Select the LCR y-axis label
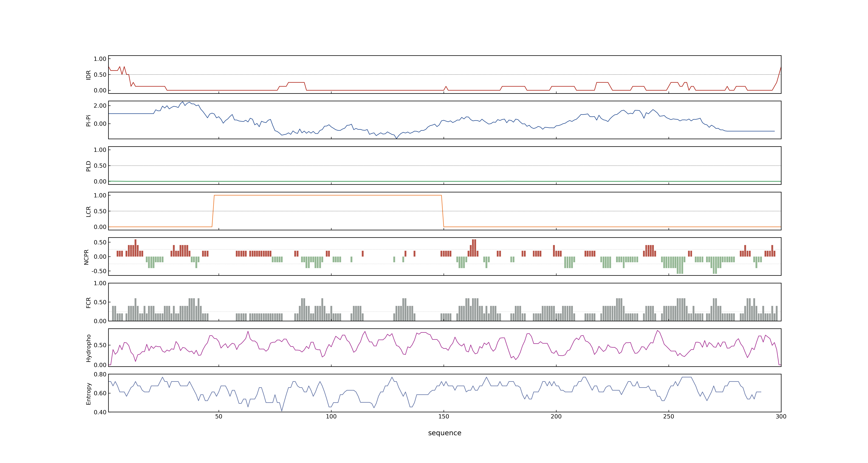 (x=88, y=212)
